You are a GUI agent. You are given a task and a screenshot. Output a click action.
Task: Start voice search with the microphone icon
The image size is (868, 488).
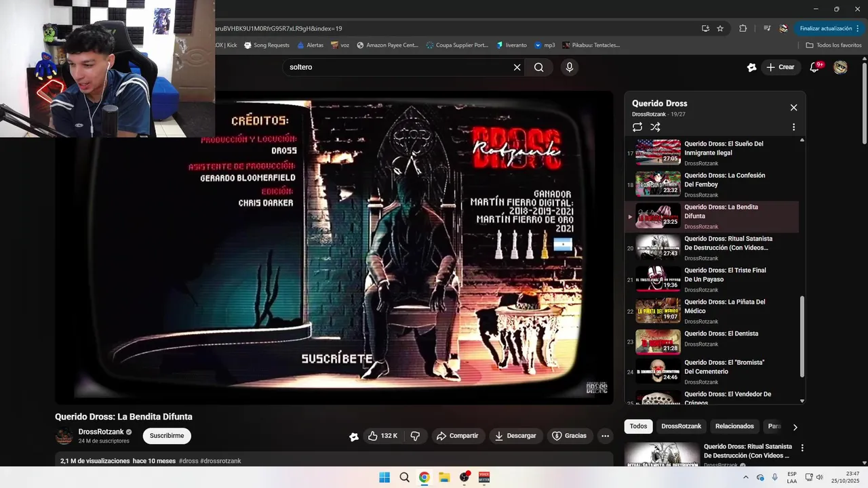click(x=570, y=67)
